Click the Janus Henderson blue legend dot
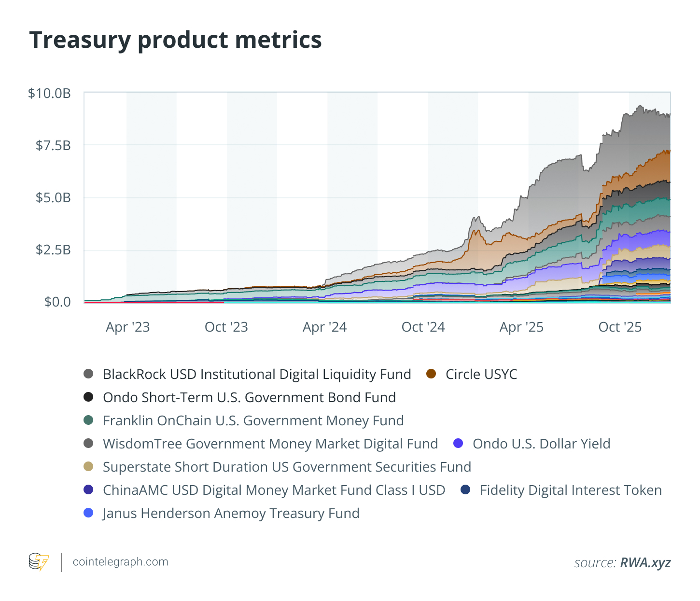This screenshot has height=601, width=700. 88,513
